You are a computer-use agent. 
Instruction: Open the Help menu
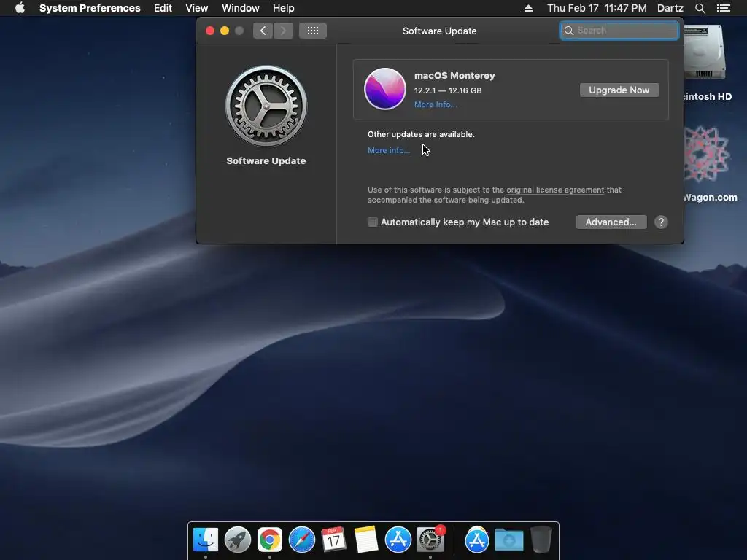[283, 8]
